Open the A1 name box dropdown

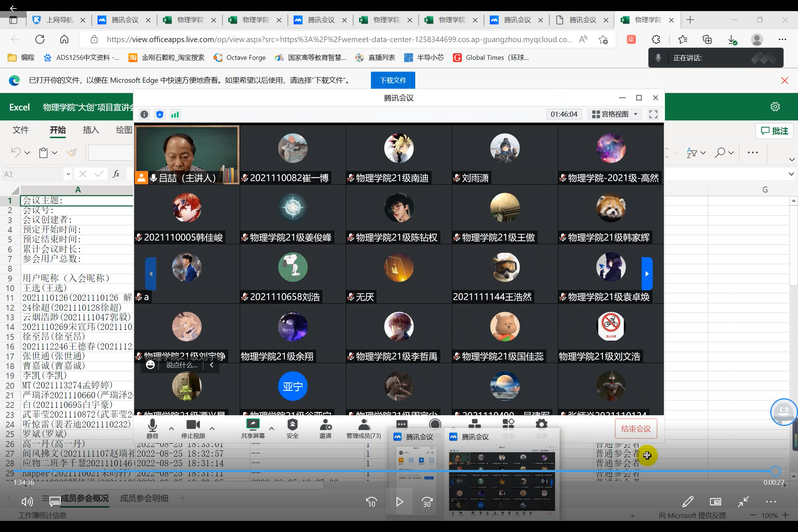68,174
